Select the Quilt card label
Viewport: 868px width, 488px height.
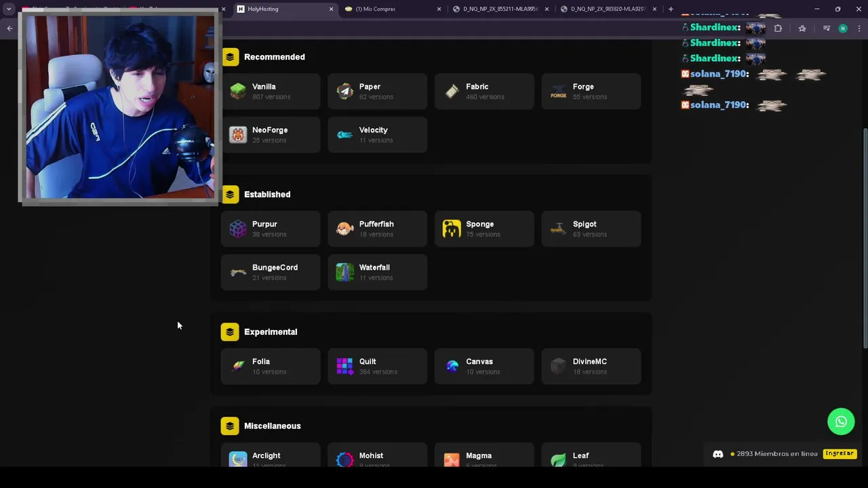pyautogui.click(x=368, y=362)
